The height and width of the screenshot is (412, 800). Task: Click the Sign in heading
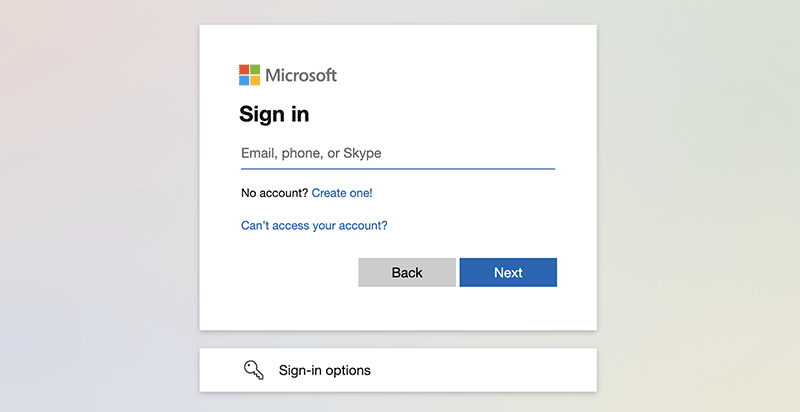[x=274, y=114]
